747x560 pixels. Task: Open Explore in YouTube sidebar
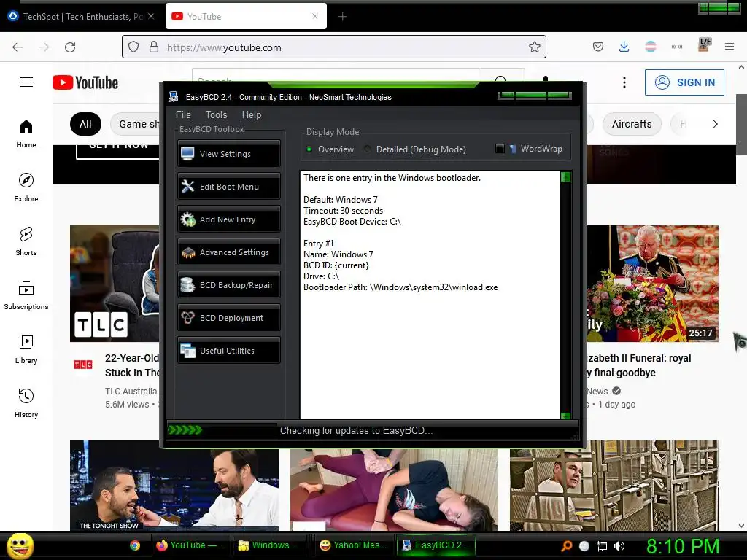[x=26, y=187]
